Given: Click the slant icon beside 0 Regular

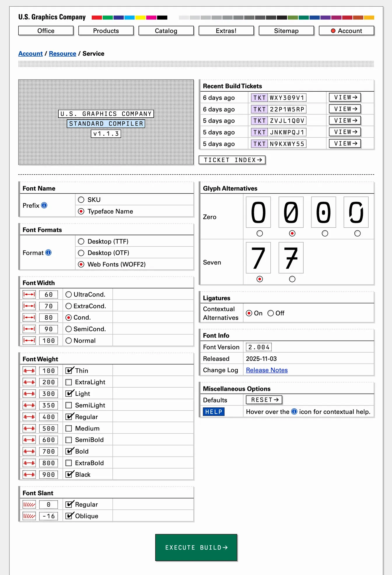Looking at the screenshot, I should 29,504.
